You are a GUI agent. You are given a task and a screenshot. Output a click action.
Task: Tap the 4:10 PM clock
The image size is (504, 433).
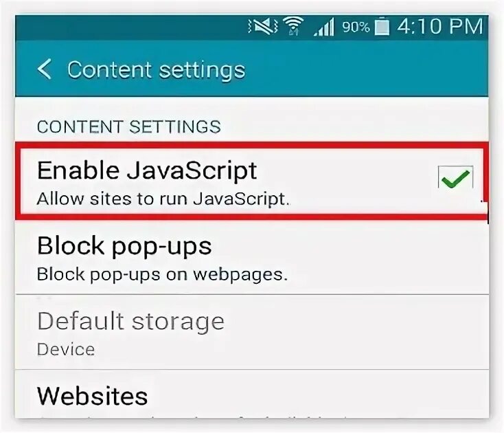click(x=439, y=27)
